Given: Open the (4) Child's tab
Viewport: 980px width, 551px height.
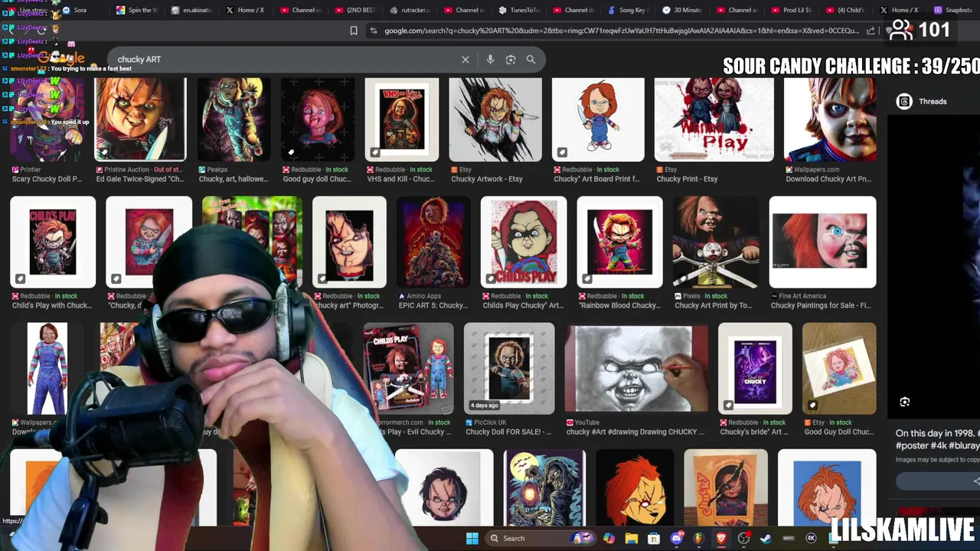Looking at the screenshot, I should pyautogui.click(x=846, y=10).
